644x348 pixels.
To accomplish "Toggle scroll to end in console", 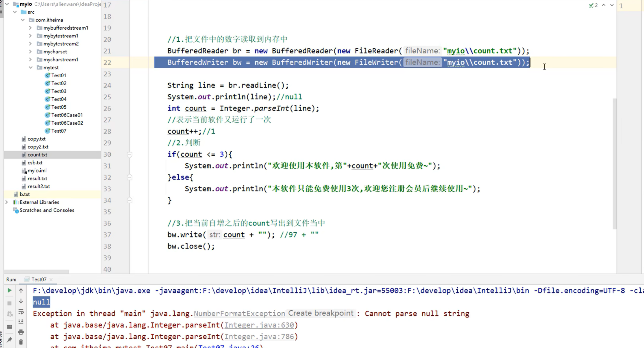I will (x=21, y=321).
